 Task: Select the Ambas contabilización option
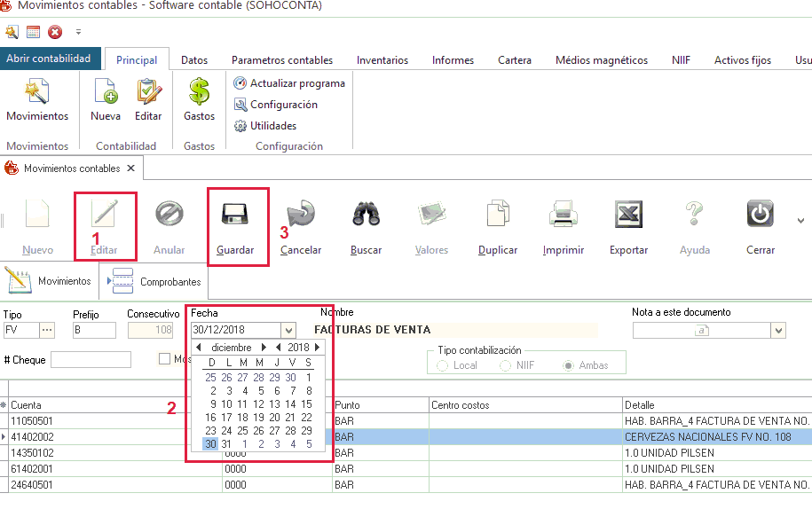pyautogui.click(x=569, y=365)
